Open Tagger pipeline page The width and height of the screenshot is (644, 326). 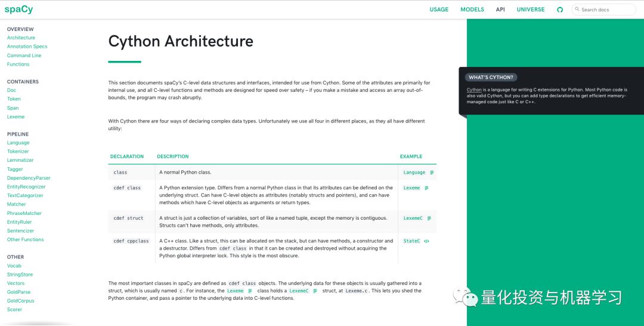pos(15,170)
